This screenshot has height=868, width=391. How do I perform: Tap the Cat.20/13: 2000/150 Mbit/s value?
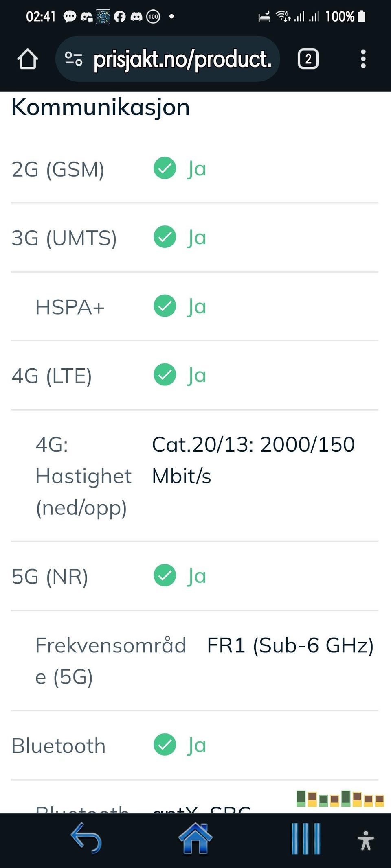point(253,460)
